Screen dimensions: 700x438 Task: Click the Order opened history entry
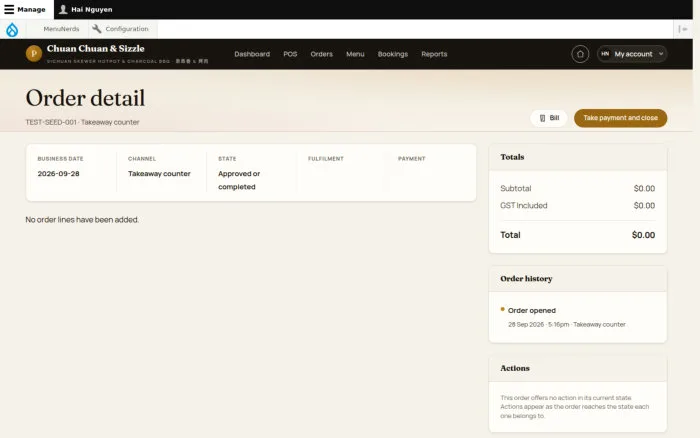click(532, 310)
